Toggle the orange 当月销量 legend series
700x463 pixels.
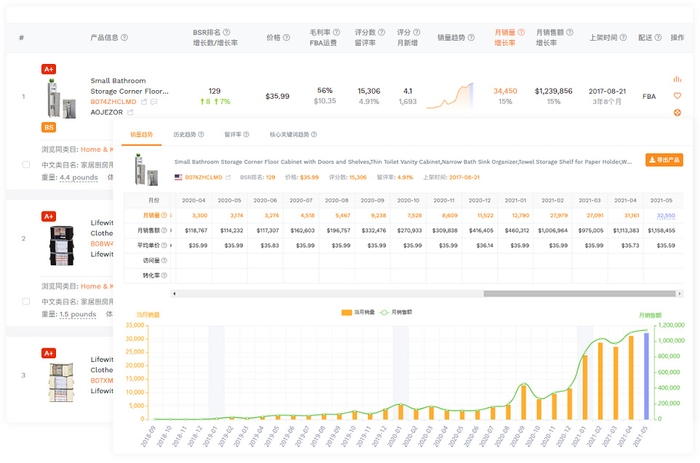point(358,312)
